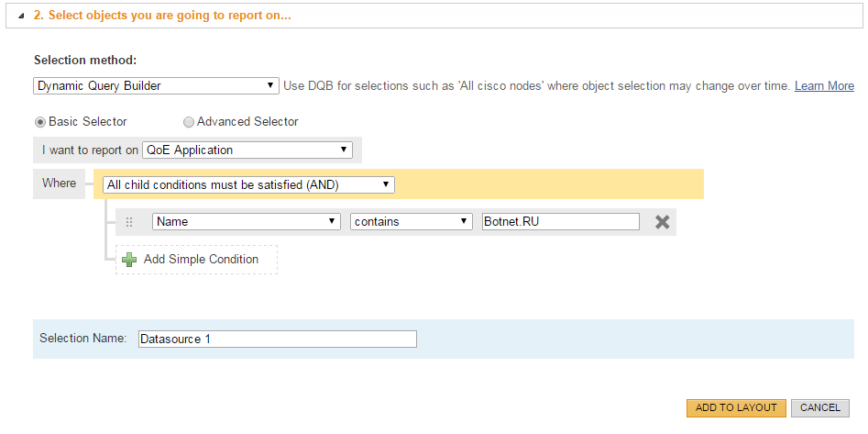This screenshot has height=434, width=868.
Task: Select the Basic Selector radio button
Action: tap(39, 122)
